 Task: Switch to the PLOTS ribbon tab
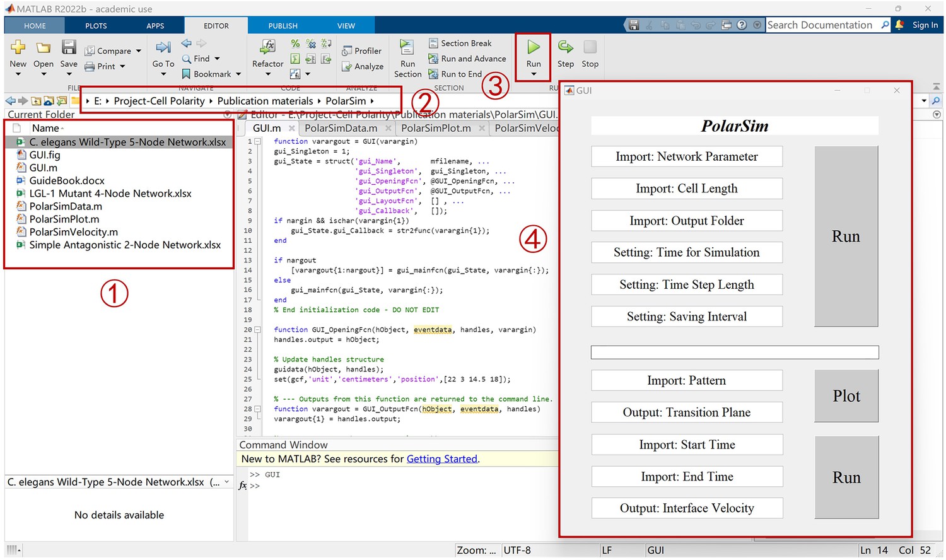96,26
